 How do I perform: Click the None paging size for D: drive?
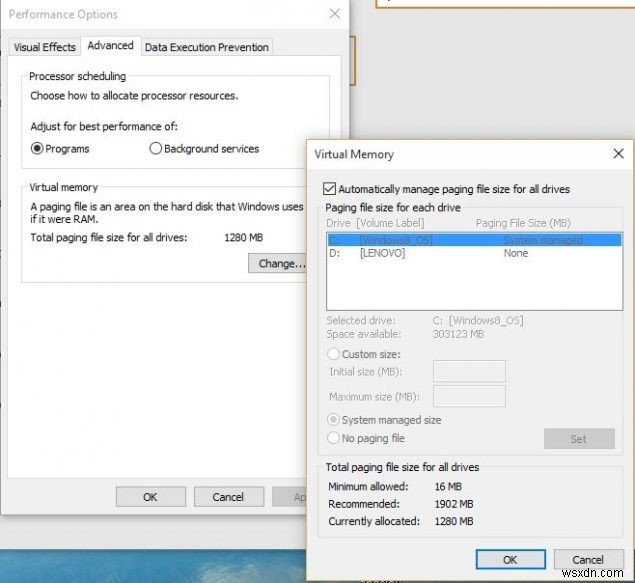coord(516,253)
